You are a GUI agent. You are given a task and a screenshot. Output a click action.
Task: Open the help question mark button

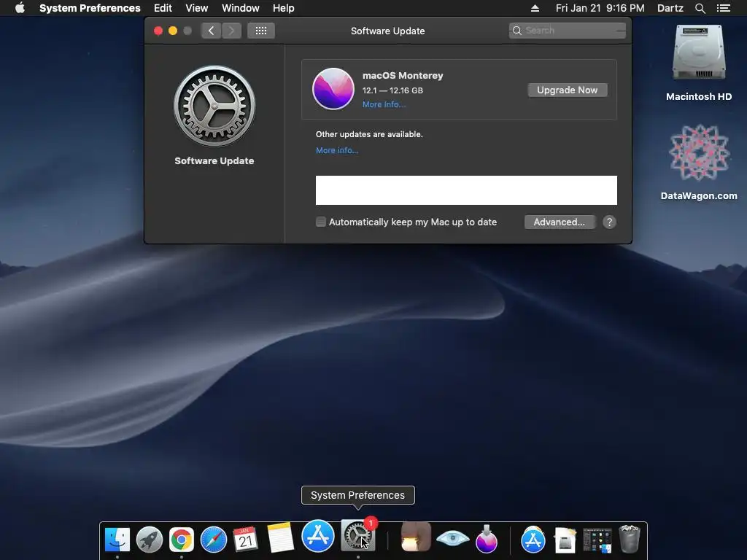point(609,222)
